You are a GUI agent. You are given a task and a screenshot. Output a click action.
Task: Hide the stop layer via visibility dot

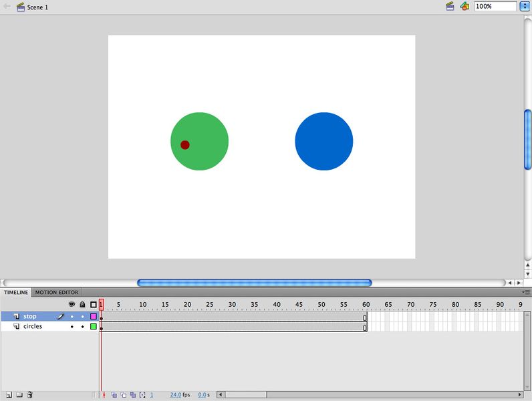point(72,316)
